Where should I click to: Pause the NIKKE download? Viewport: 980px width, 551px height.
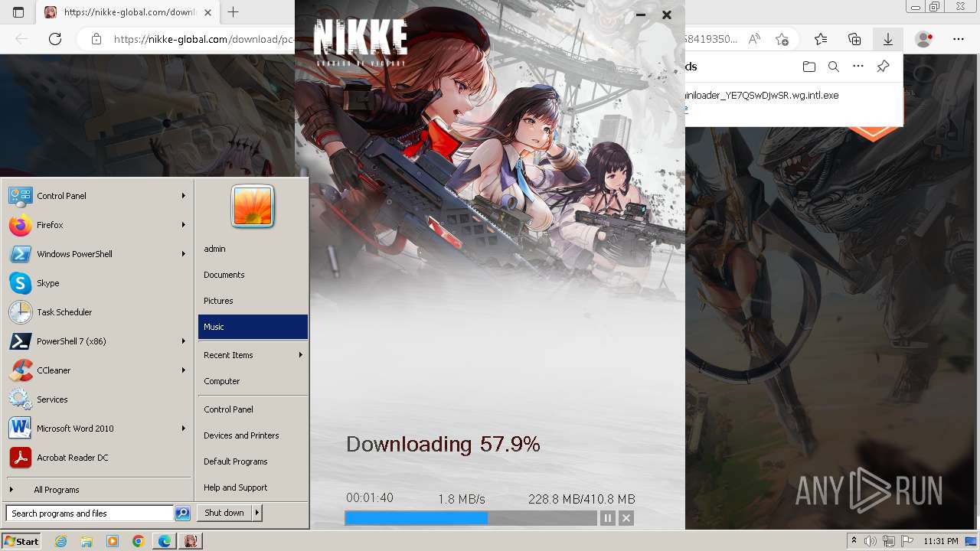pyautogui.click(x=608, y=518)
